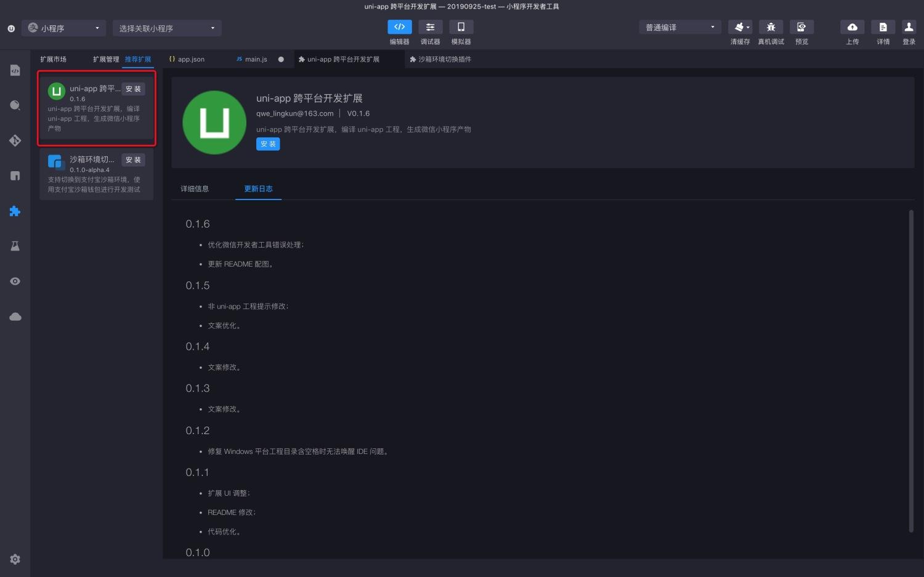The height and width of the screenshot is (577, 924).
Task: Switch to the 扩展市场 tab
Action: click(53, 59)
